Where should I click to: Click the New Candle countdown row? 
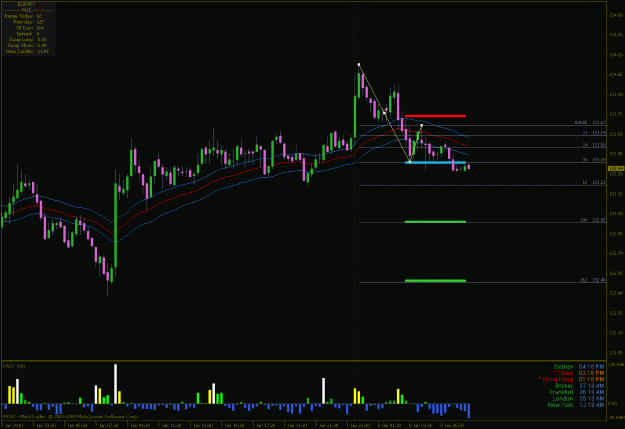click(27, 51)
